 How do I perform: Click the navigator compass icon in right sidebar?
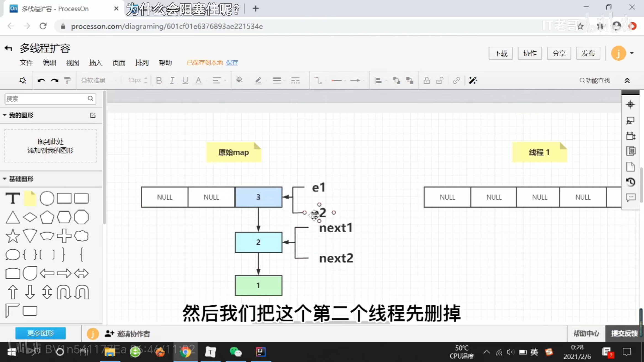(630, 105)
